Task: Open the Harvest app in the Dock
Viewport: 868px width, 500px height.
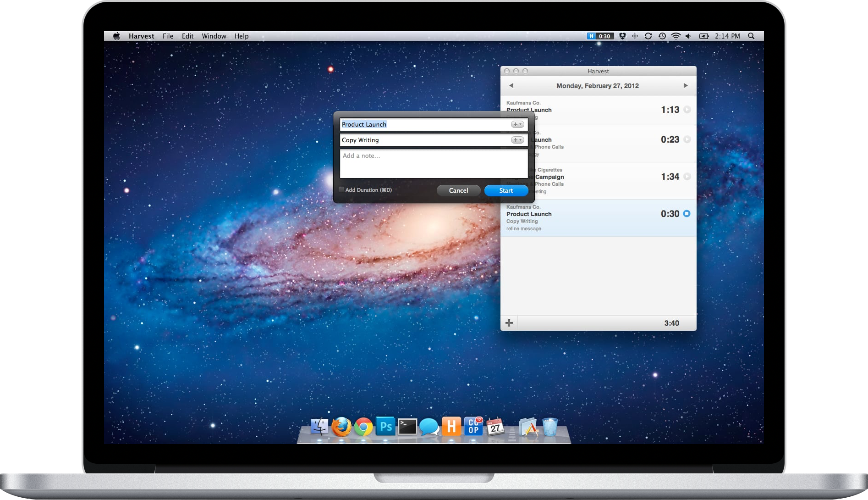Action: click(451, 427)
